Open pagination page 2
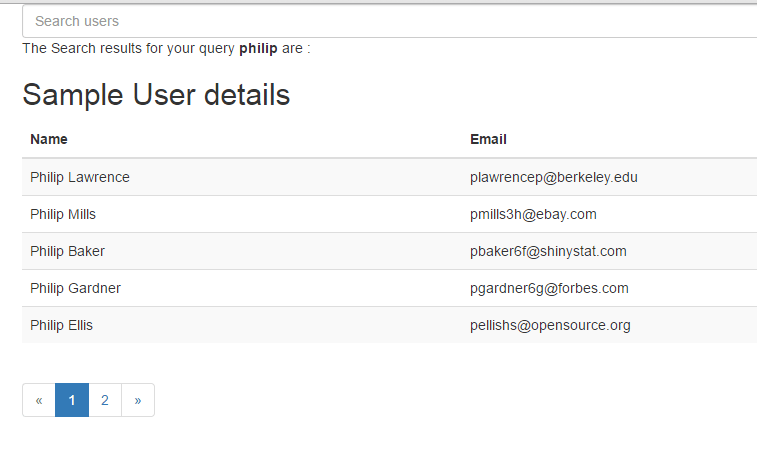 105,400
